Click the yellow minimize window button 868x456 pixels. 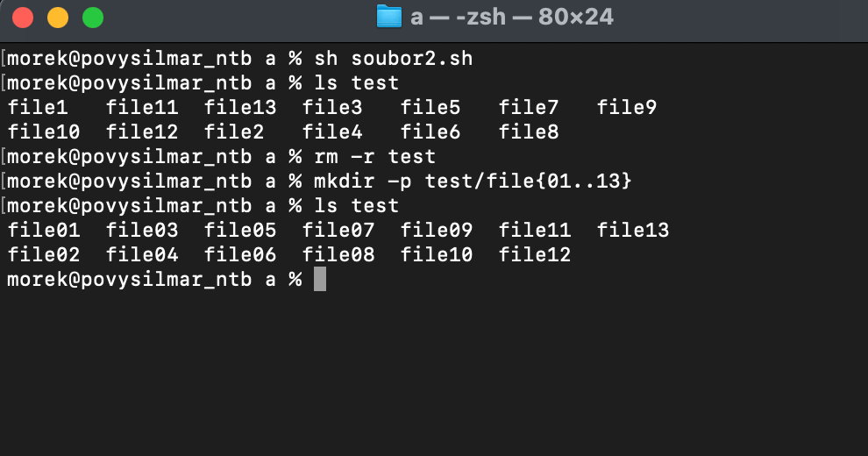coord(58,18)
